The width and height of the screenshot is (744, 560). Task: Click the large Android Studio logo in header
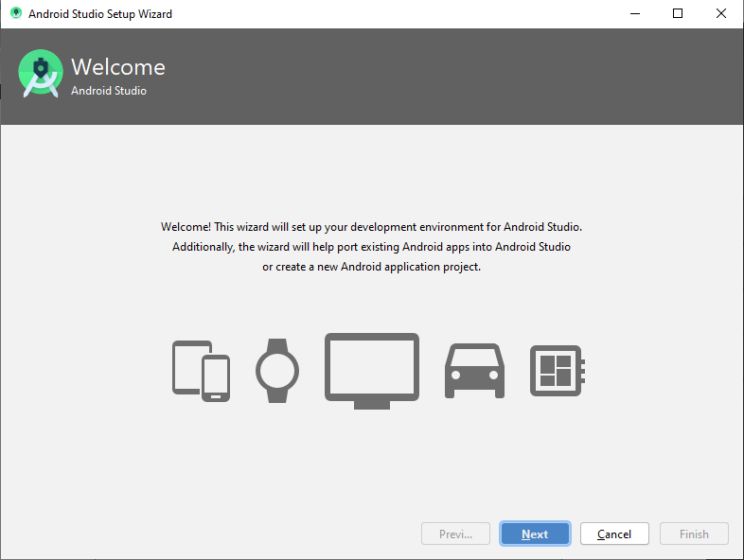click(41, 73)
